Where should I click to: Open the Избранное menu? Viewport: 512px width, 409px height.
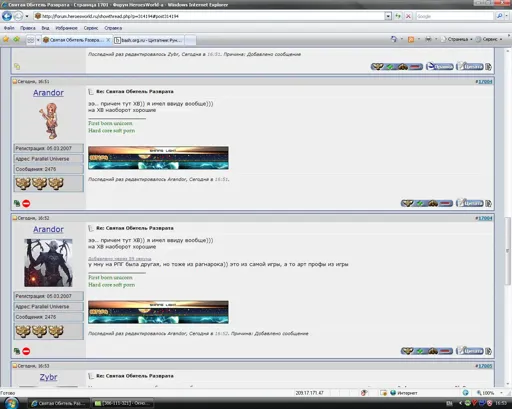point(66,28)
